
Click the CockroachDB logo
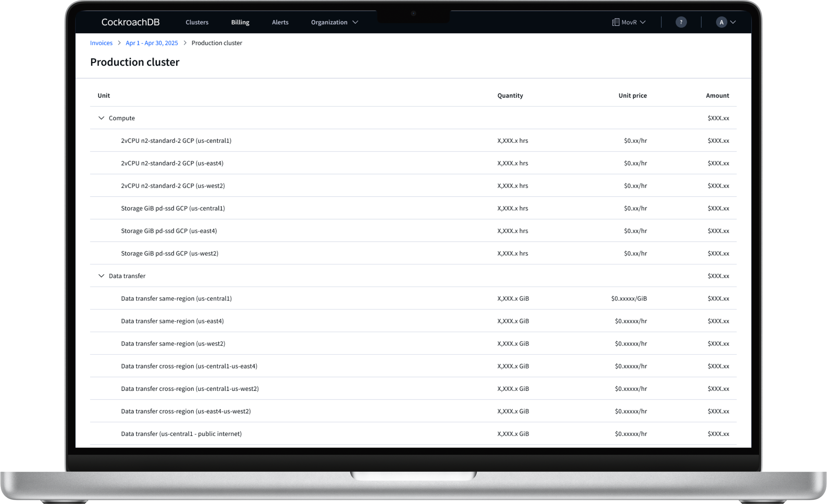point(130,22)
